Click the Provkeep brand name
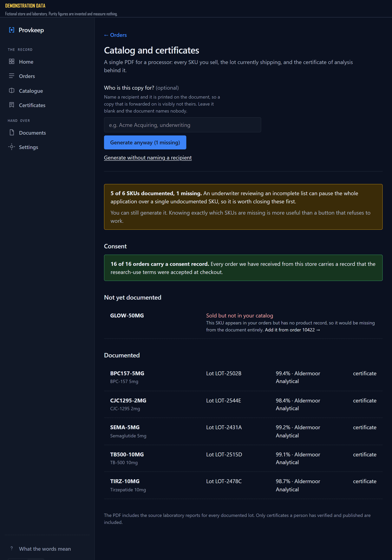 [x=31, y=30]
